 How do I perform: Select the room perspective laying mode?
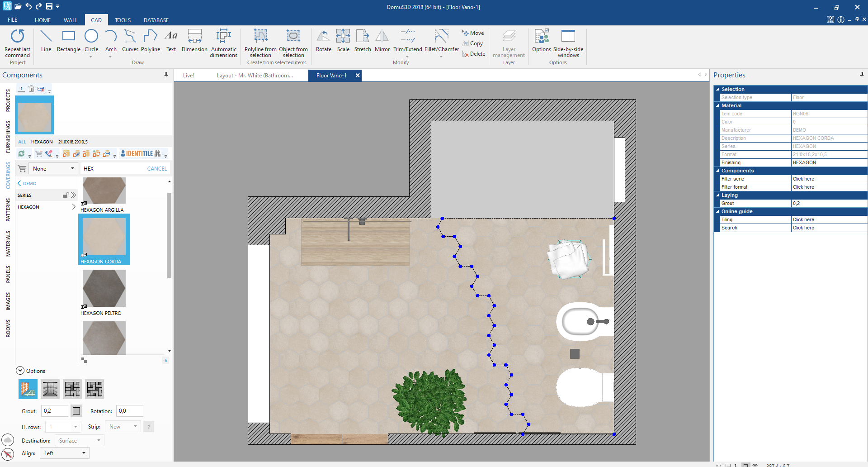click(50, 389)
